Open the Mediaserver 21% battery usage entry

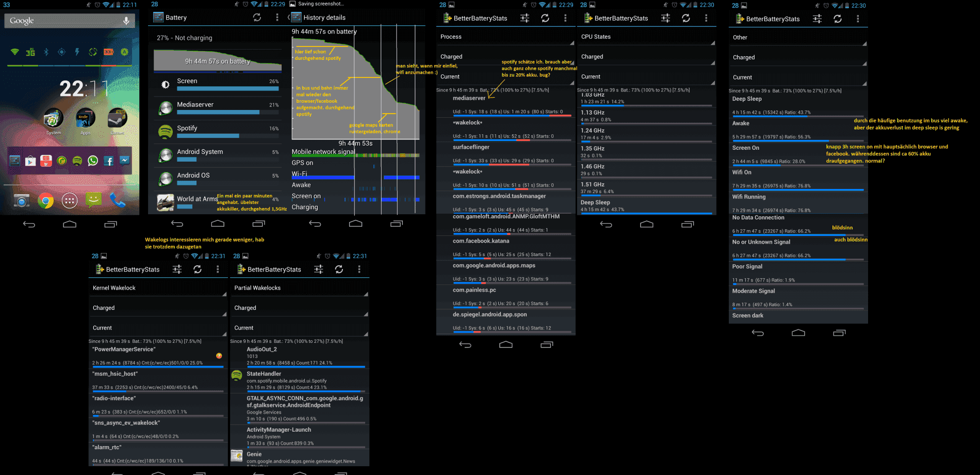pyautogui.click(x=218, y=108)
